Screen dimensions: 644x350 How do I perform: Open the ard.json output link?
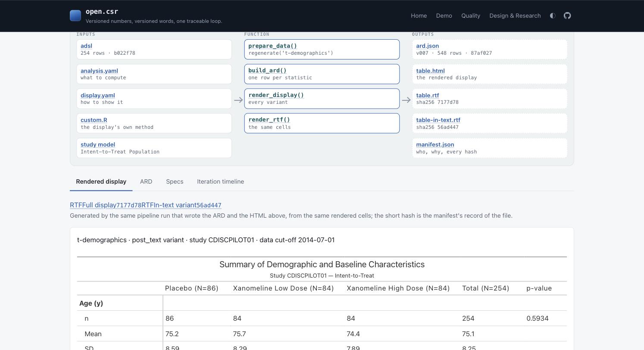click(x=427, y=46)
